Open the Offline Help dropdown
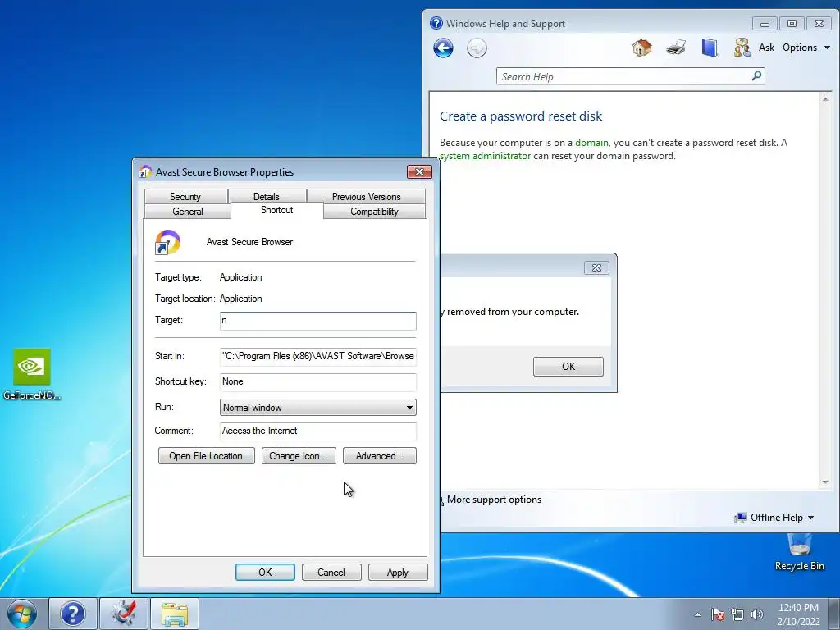The height and width of the screenshot is (630, 840). click(x=810, y=518)
